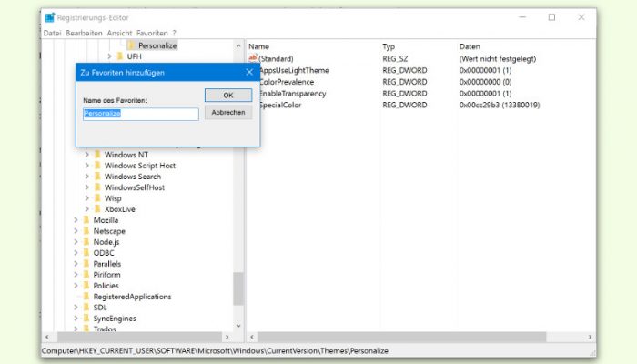This screenshot has width=637, height=364.
Task: Click '(Wert nicht festgelegt)' data cell
Action: (498, 58)
